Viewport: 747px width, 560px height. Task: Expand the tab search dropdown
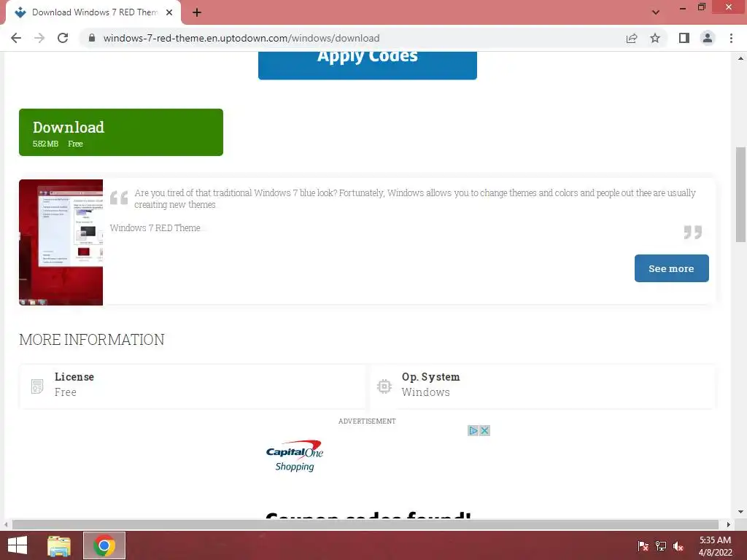click(x=656, y=12)
